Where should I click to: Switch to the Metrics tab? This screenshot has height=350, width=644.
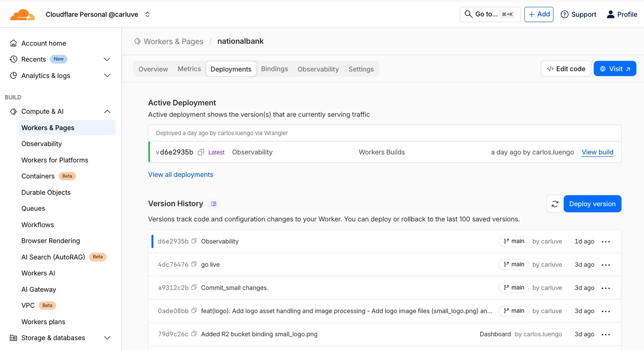pyautogui.click(x=189, y=69)
